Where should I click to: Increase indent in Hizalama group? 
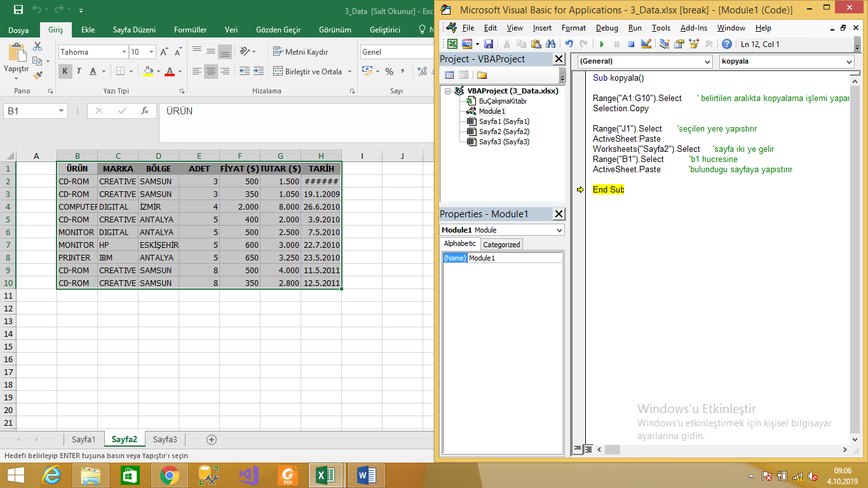[x=258, y=71]
